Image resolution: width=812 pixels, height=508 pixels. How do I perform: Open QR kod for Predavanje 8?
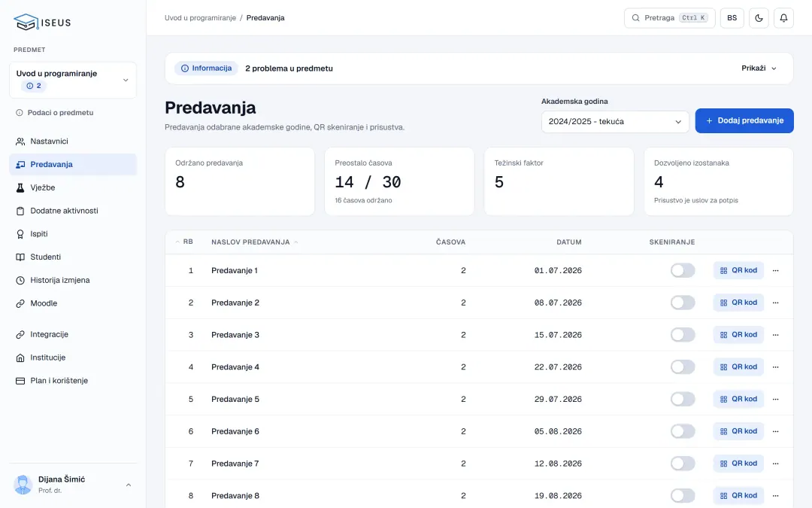[x=738, y=495]
